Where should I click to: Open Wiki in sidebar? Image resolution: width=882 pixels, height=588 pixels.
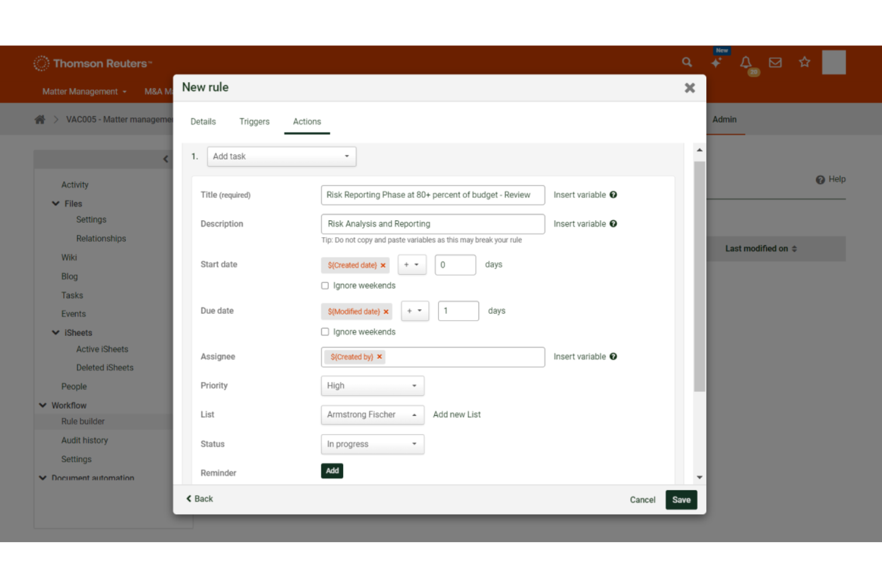tap(69, 258)
